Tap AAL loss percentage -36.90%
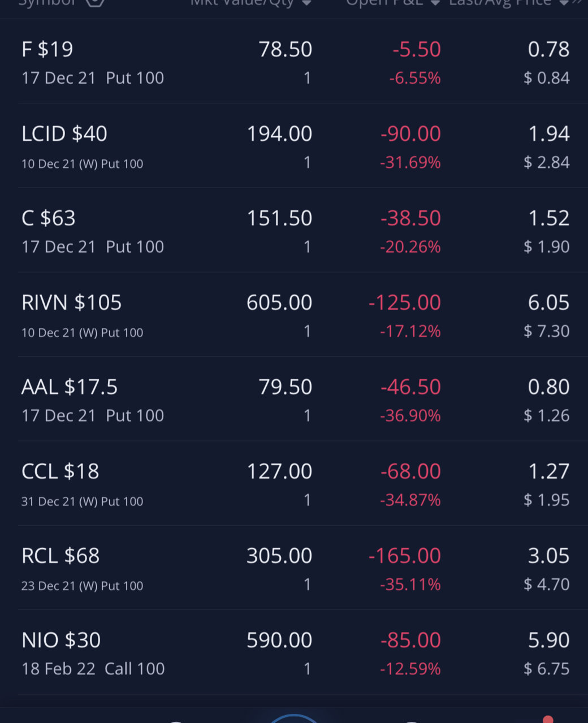The width and height of the screenshot is (588, 723). coord(410,415)
